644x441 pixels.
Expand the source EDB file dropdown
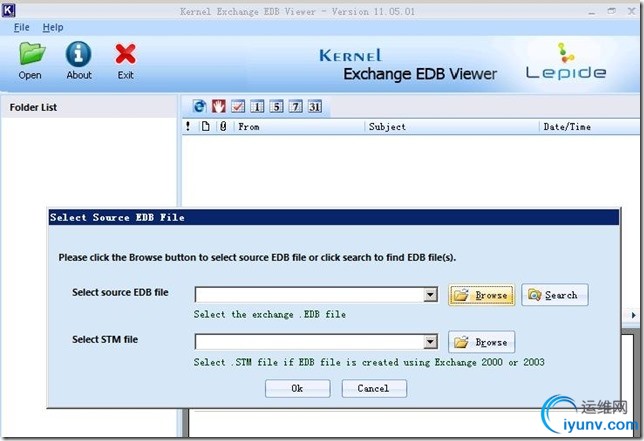tap(430, 294)
